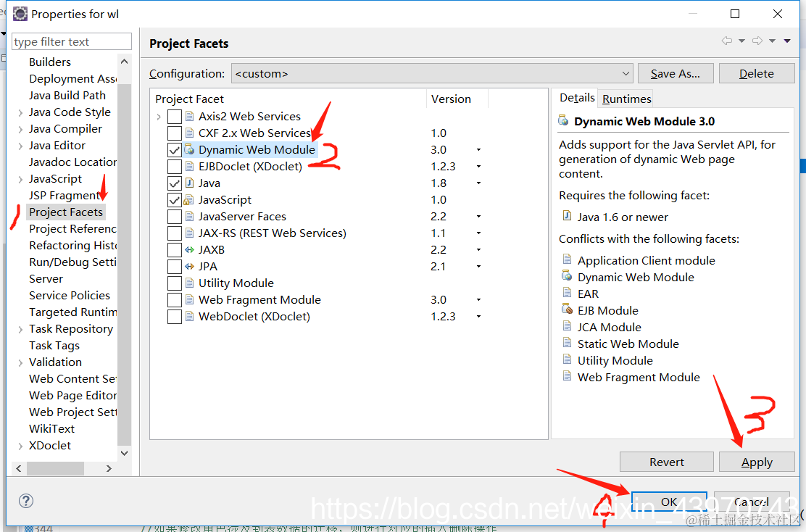Expand the Validation tree node

pyautogui.click(x=20, y=362)
